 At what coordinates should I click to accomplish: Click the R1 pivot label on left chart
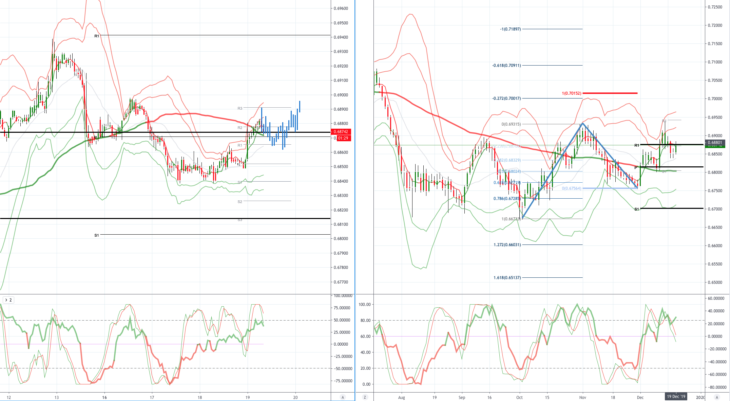coord(96,35)
